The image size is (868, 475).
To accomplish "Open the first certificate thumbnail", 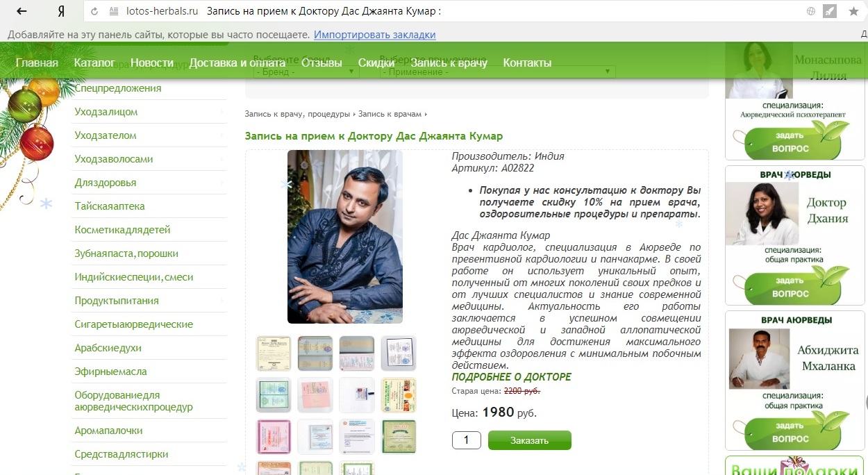I will (x=273, y=353).
